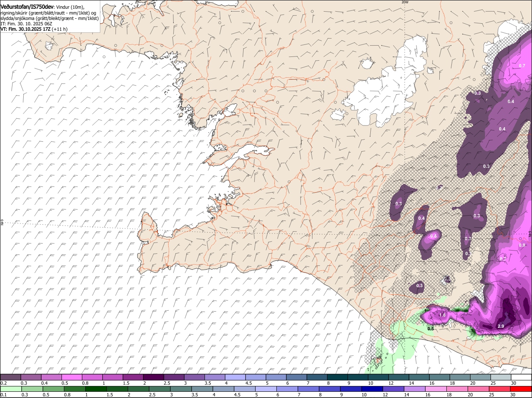The image size is (532, 398).
Task: Choose the darkest green rain-scale swatch labeled 1
Action: pyautogui.click(x=96, y=389)
